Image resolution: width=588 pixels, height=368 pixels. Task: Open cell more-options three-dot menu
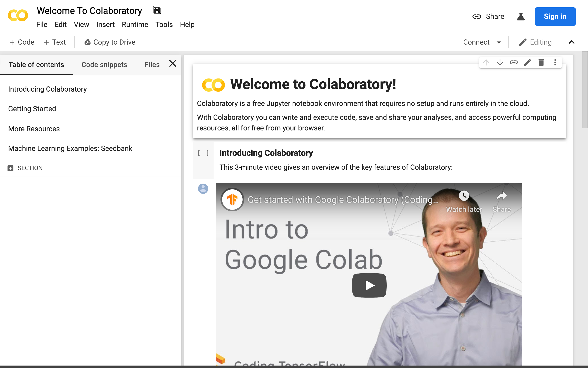pos(555,63)
